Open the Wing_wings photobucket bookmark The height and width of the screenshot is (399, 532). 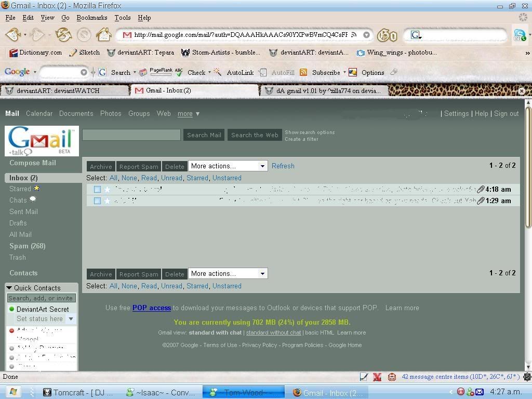tap(396, 52)
